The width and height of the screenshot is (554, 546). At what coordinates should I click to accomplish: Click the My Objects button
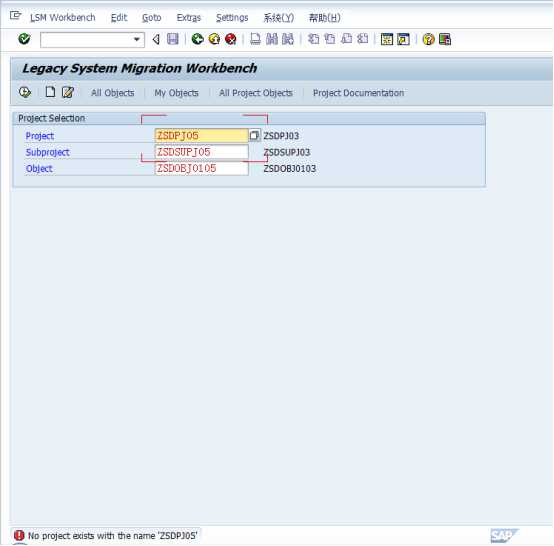(176, 93)
